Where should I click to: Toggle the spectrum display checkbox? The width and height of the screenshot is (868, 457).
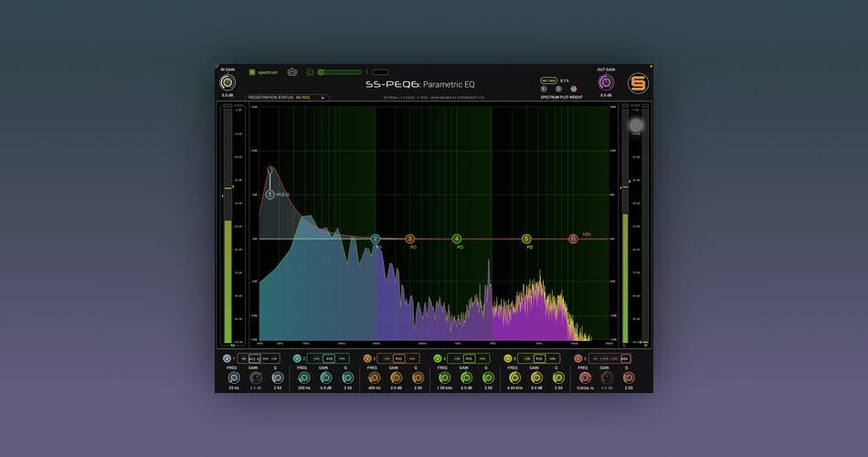tap(252, 72)
